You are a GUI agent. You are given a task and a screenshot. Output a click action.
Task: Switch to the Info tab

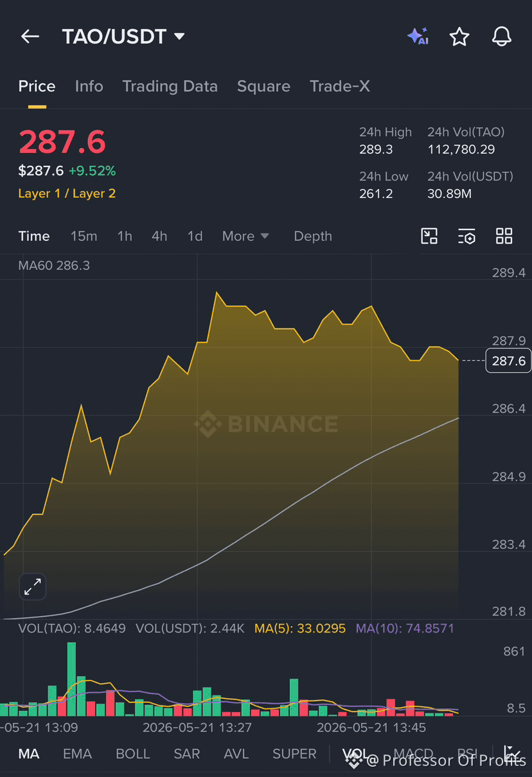(89, 86)
